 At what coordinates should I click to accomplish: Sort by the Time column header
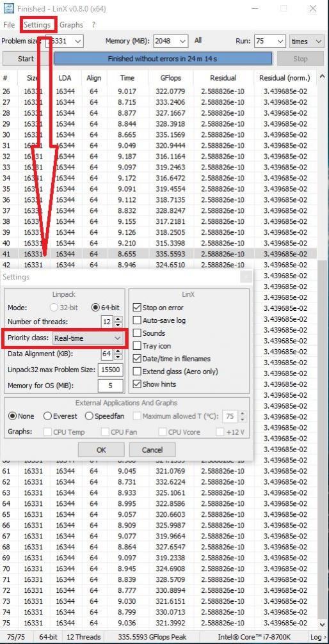[x=127, y=77]
